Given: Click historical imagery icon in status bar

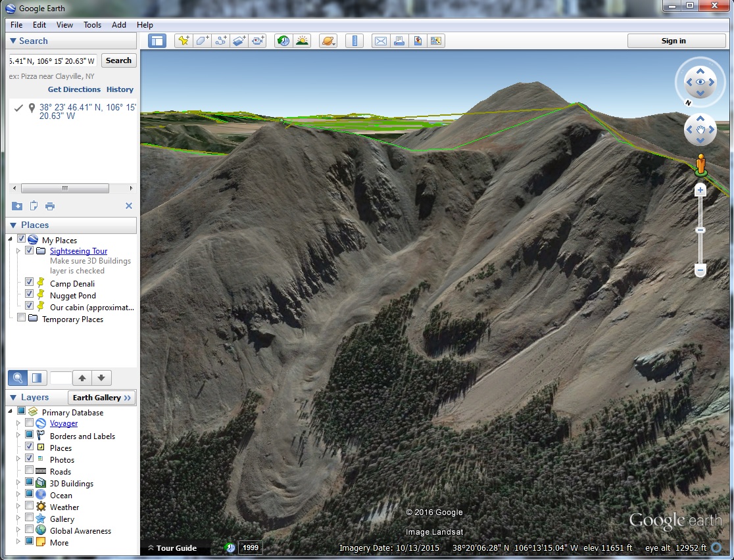Looking at the screenshot, I should (x=230, y=548).
